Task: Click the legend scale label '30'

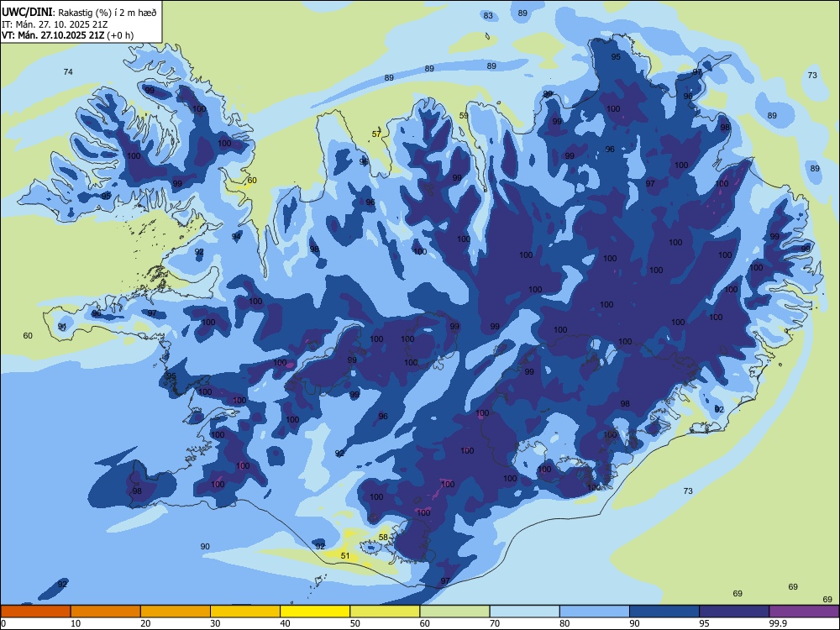Action: (215, 623)
